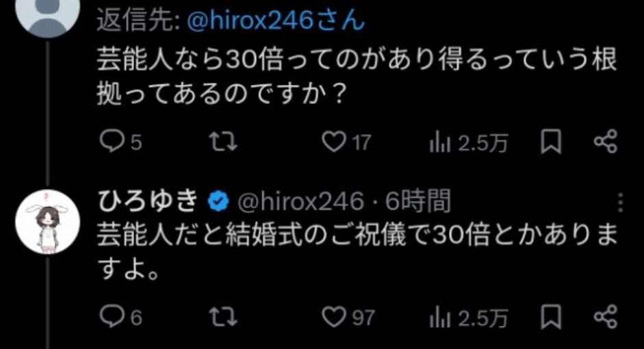
Task: Share ひろゆき's tweet using share icon
Action: 606,317
